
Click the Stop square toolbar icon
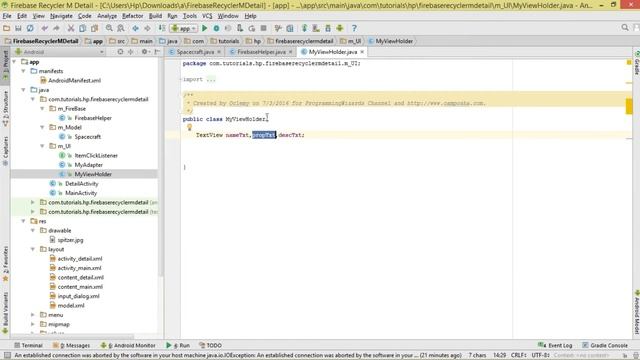coord(264,28)
